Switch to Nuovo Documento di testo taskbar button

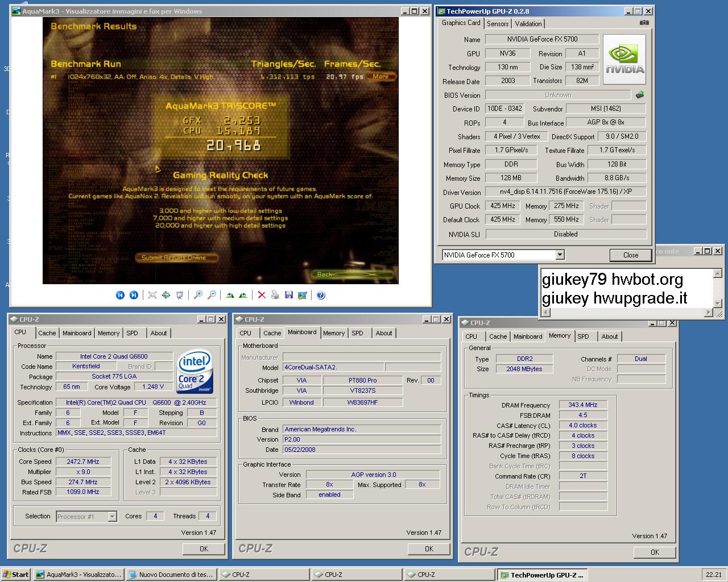point(171,575)
